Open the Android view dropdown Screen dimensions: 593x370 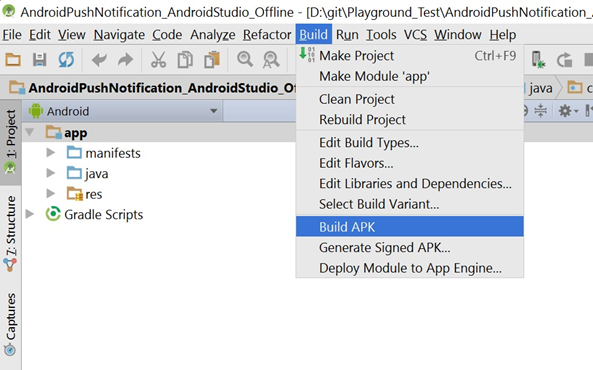tap(123, 111)
